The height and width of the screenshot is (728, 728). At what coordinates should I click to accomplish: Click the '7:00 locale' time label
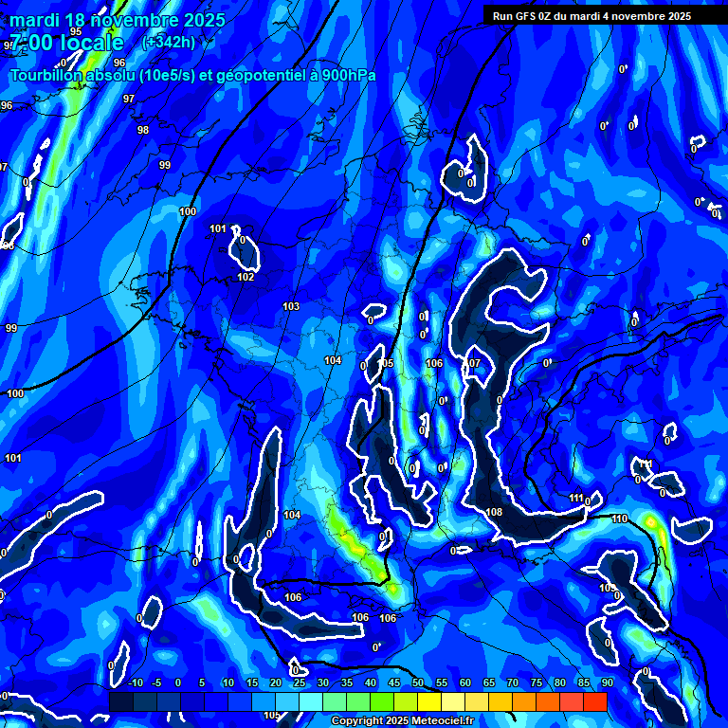point(66,44)
